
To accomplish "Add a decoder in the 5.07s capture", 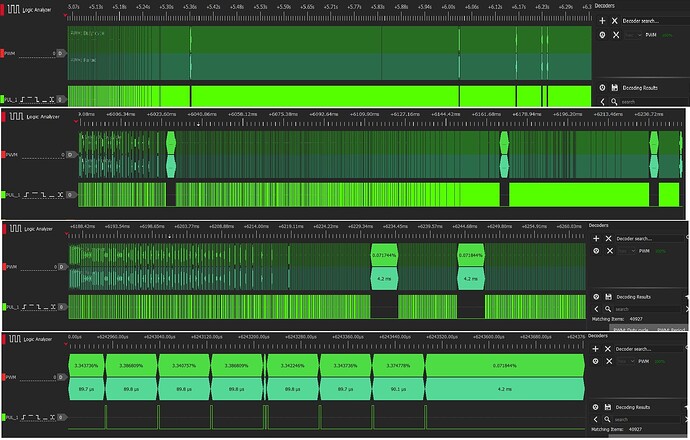I will click(x=602, y=21).
